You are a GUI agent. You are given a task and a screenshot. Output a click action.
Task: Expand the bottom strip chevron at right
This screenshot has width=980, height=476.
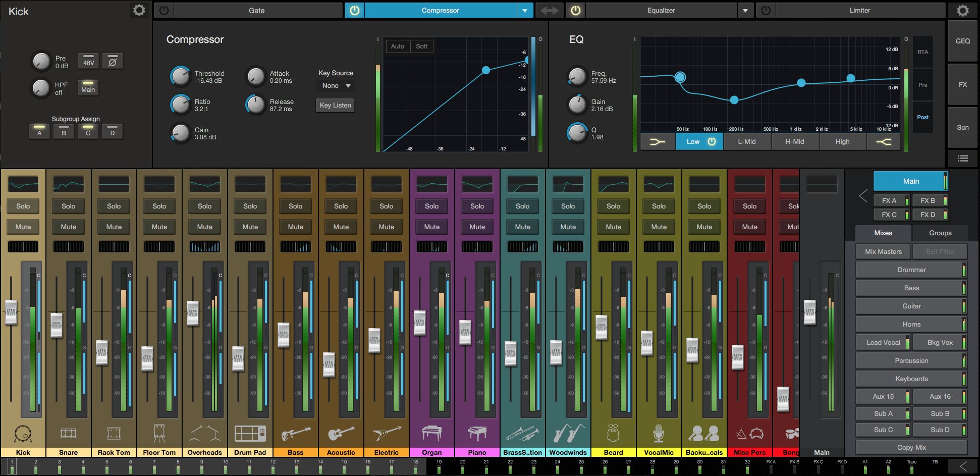pos(963,466)
